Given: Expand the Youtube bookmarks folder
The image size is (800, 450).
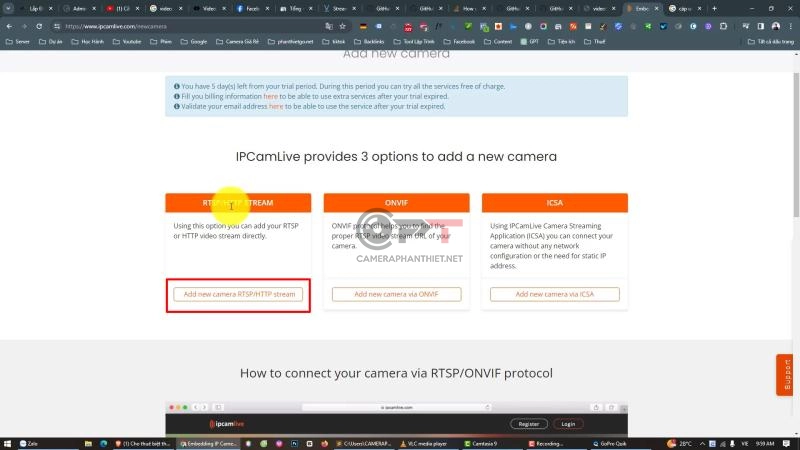Looking at the screenshot, I should click(x=125, y=42).
